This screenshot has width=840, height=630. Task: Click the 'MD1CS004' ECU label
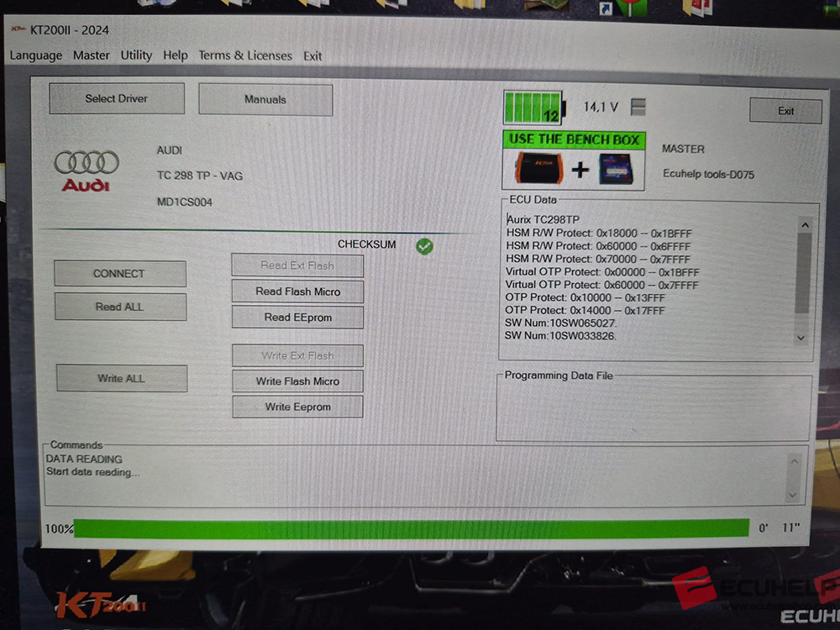click(x=185, y=202)
